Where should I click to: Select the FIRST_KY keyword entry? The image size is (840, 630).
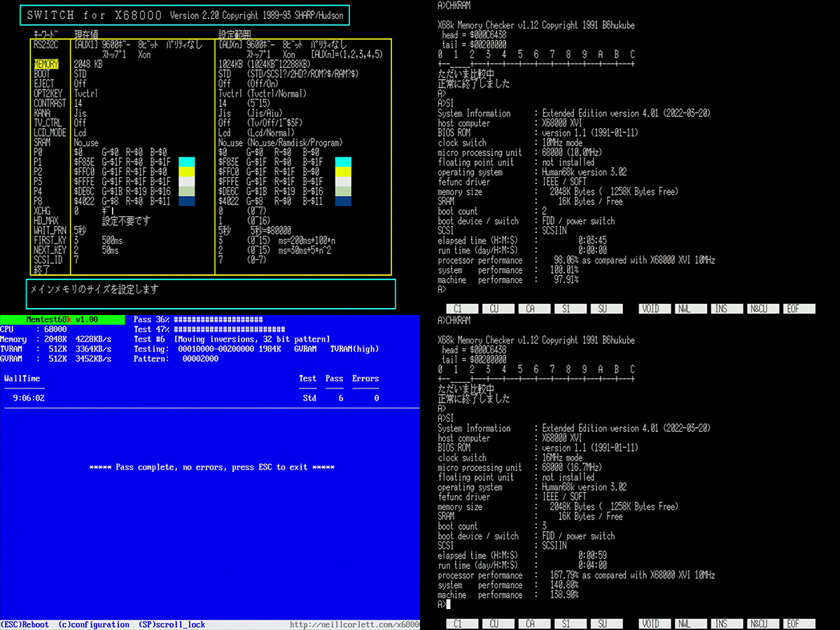[50, 240]
